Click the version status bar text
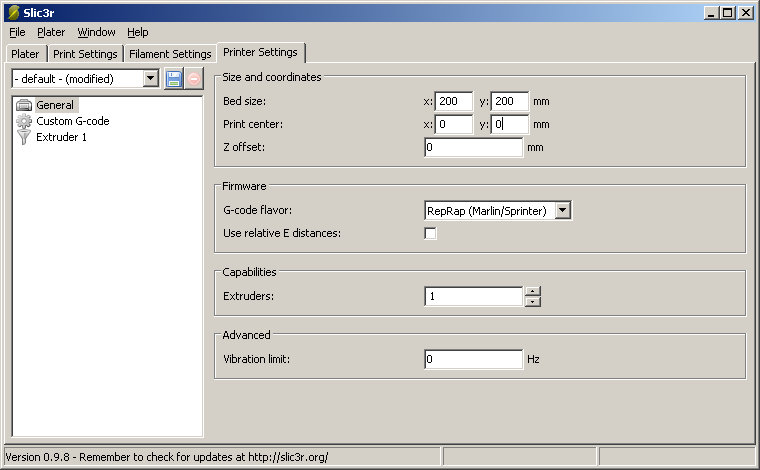Viewport: 760px width, 470px height. 167,457
